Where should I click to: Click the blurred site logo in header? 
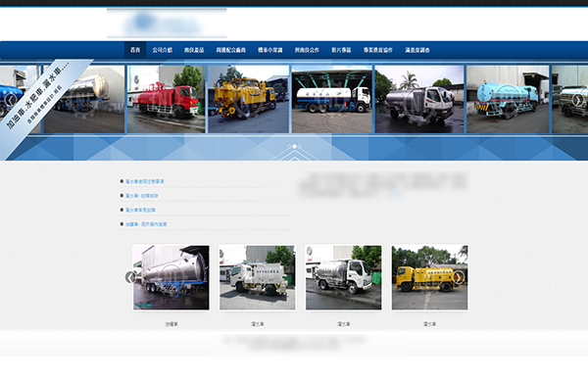click(167, 24)
